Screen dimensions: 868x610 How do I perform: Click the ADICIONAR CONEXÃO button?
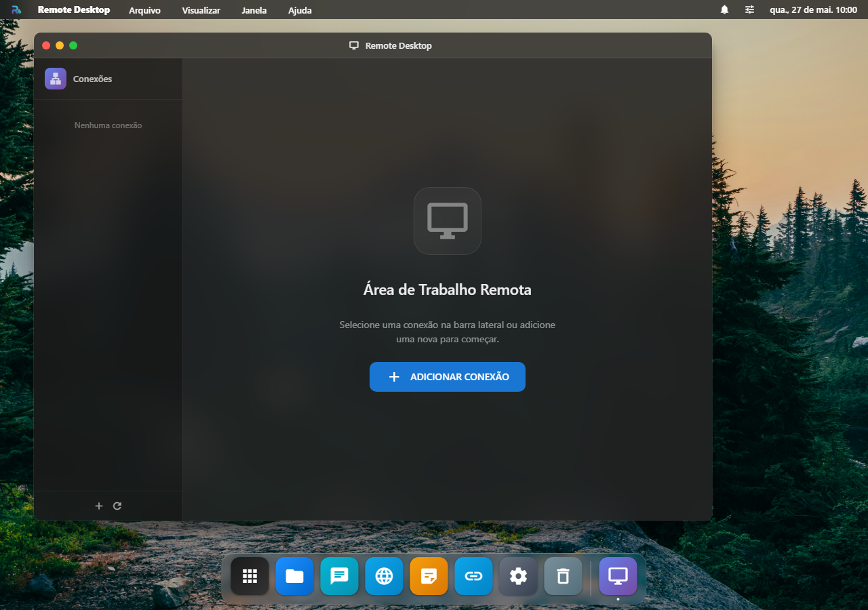[448, 377]
